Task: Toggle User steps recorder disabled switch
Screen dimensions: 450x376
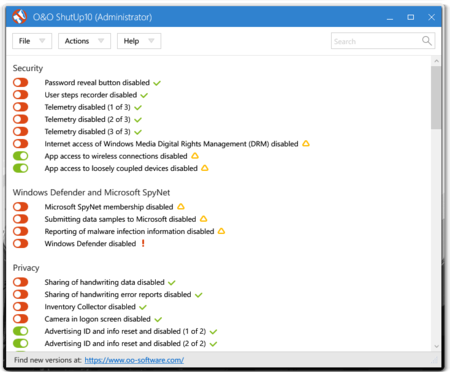Action: (x=21, y=95)
